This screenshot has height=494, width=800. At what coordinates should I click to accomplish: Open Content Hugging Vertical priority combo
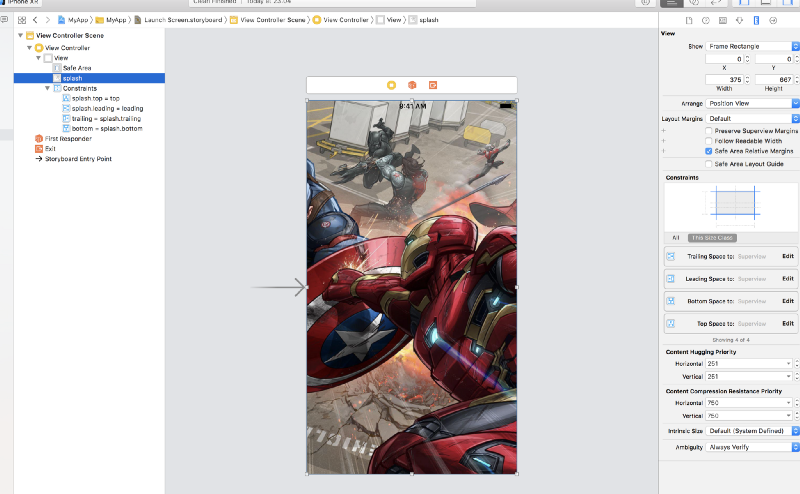coord(749,377)
